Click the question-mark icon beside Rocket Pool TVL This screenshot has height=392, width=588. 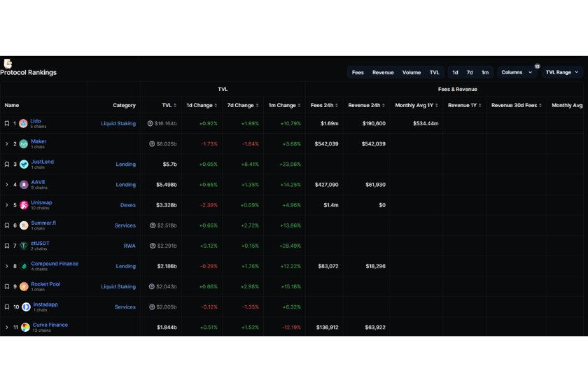point(151,286)
